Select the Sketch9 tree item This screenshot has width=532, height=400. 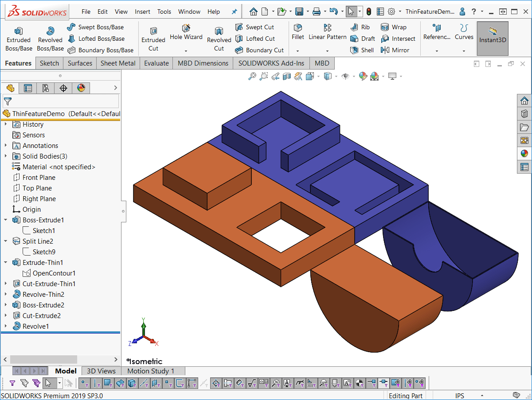(39, 252)
